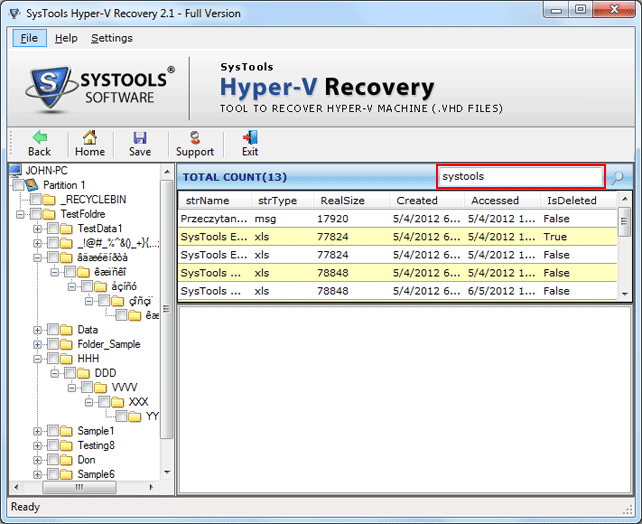Check the _RECYCLEBIN folder checkbox
642x524 pixels.
[x=36, y=200]
